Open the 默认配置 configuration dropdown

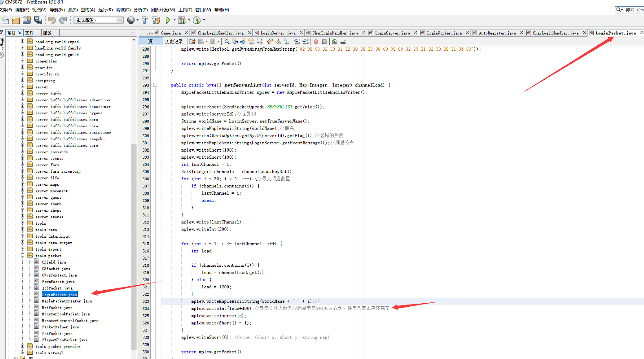[x=99, y=20]
